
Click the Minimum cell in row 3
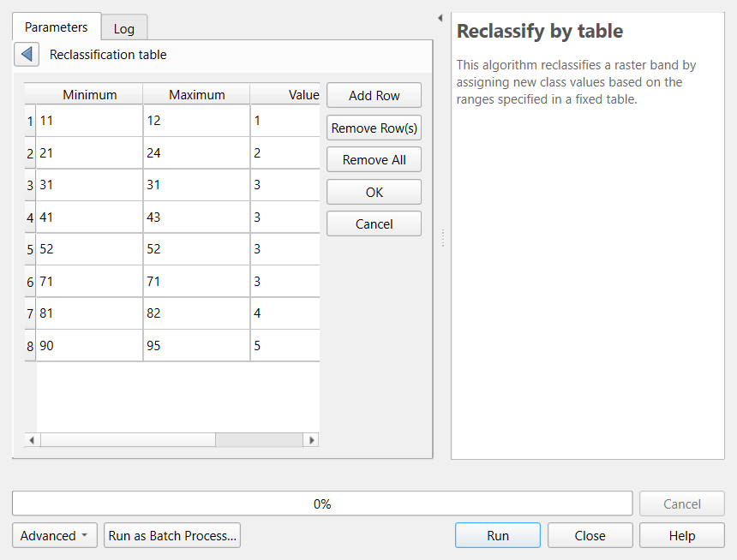89,185
